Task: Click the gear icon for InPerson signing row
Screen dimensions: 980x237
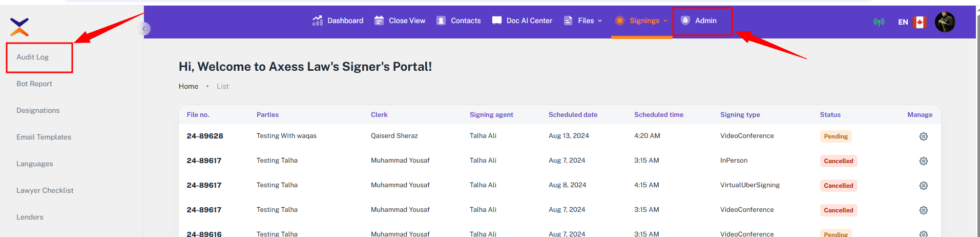Action: [923, 161]
